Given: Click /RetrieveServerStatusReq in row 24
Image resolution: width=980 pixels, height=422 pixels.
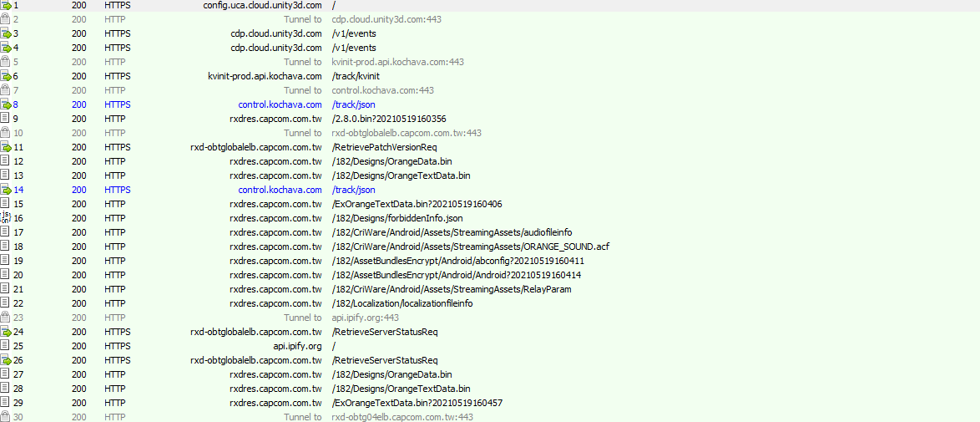Looking at the screenshot, I should click(x=385, y=332).
